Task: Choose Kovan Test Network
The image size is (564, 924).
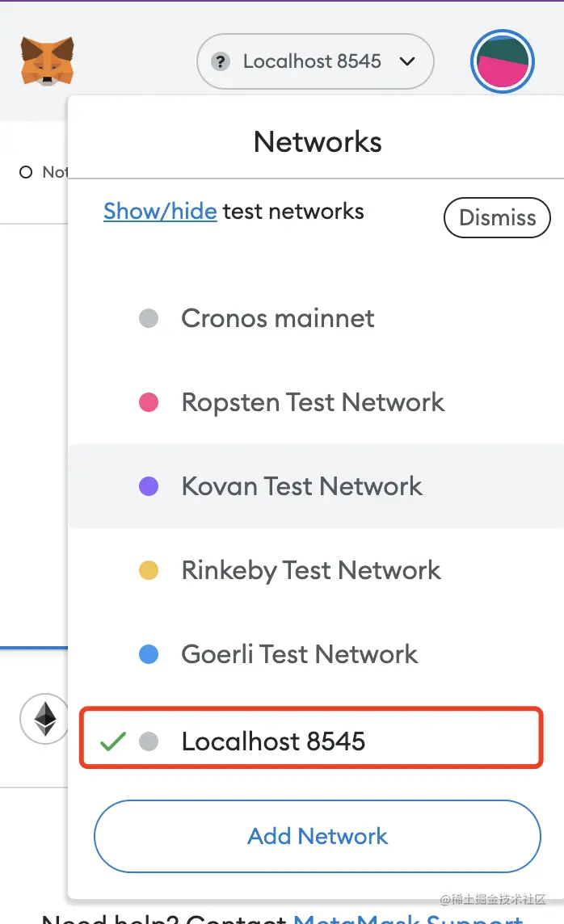Action: 301,486
